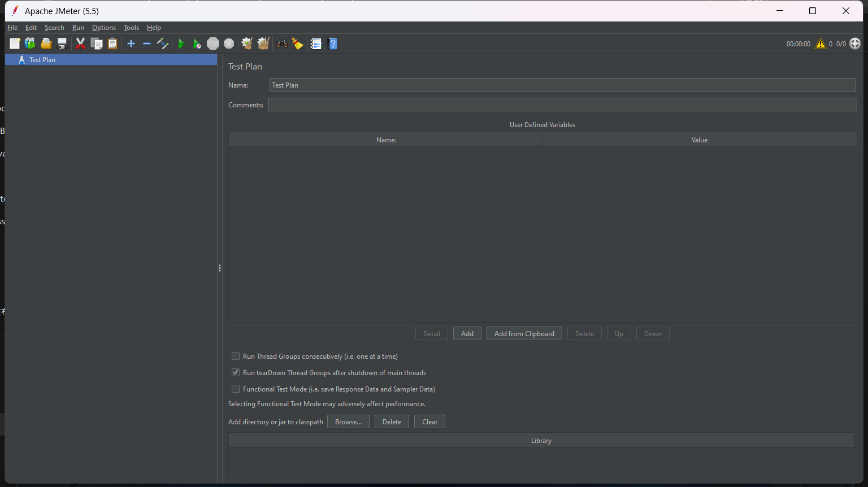This screenshot has width=868, height=487.
Task: Click the Add variable button
Action: [x=467, y=334]
